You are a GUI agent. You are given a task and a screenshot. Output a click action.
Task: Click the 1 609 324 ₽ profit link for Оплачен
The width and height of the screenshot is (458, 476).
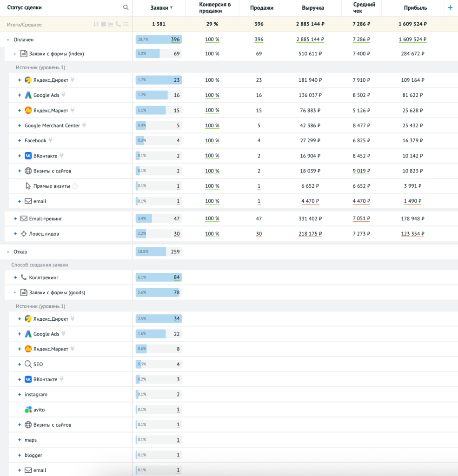(412, 40)
